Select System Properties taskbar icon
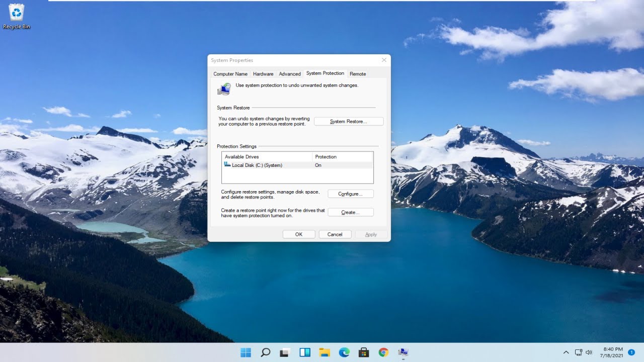Screen dimensions: 644x362 [x=403, y=352]
